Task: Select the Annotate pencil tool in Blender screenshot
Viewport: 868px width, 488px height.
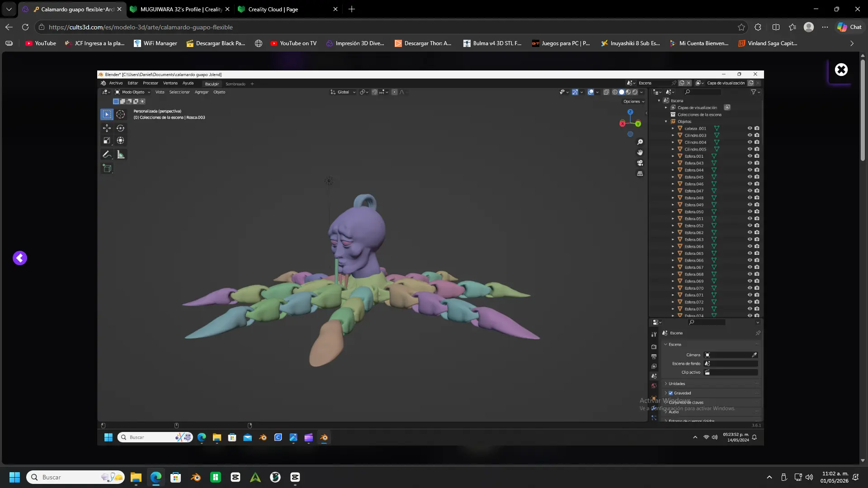Action: tap(107, 155)
